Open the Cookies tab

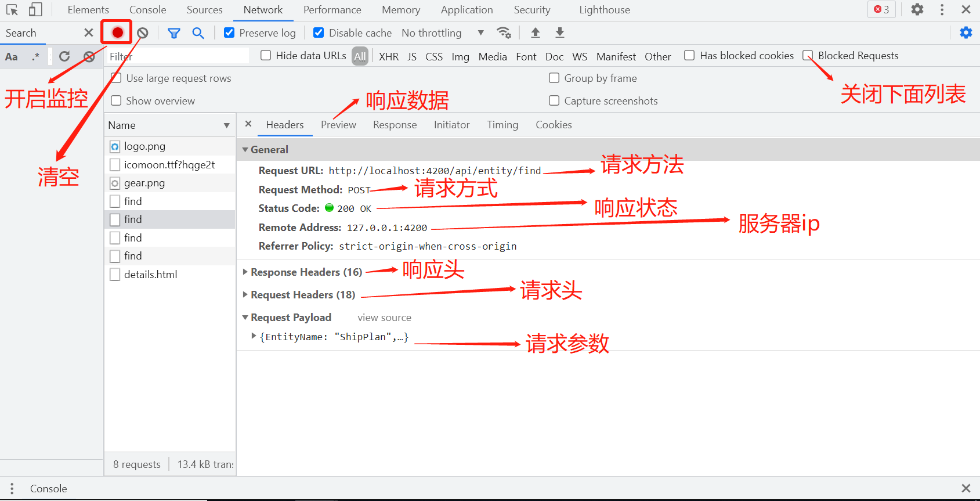(554, 125)
